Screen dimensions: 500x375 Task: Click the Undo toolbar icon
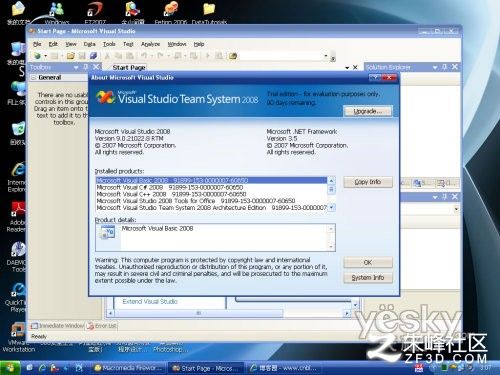pos(144,56)
